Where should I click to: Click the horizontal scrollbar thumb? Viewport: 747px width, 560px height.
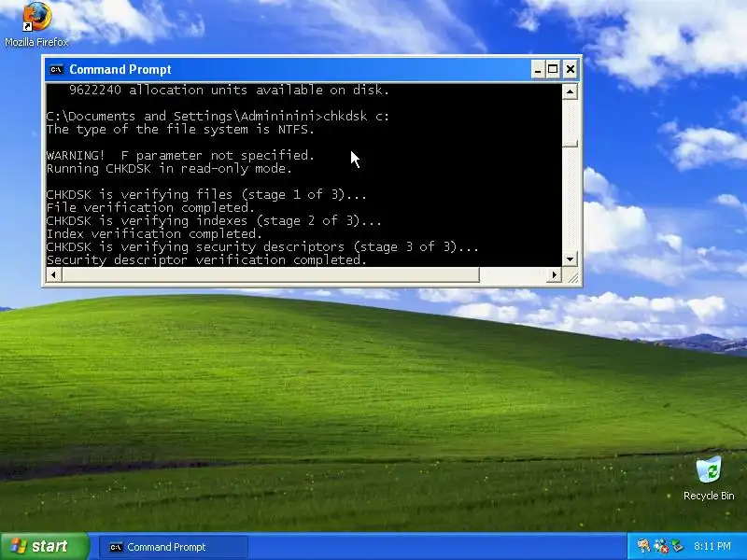point(271,274)
